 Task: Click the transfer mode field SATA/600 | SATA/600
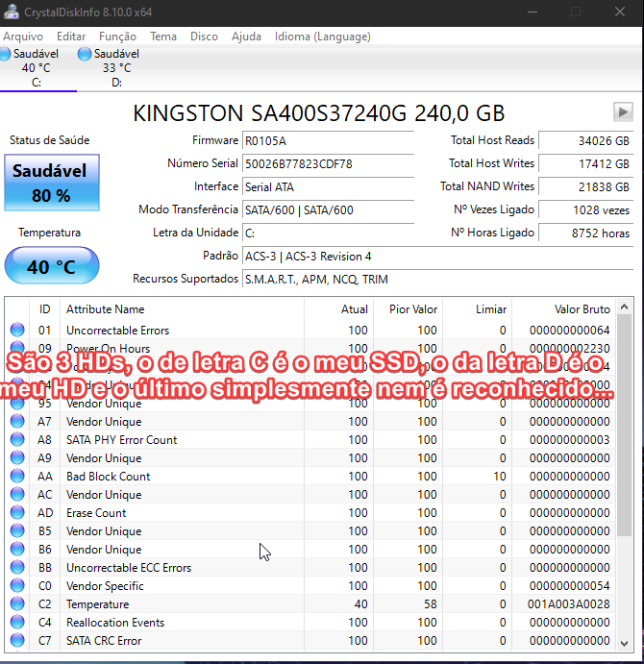(328, 210)
